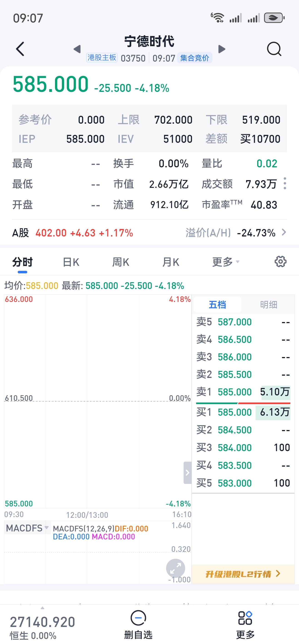The image size is (299, 644).
Task: Open the search magnifier icon
Action: (x=274, y=49)
